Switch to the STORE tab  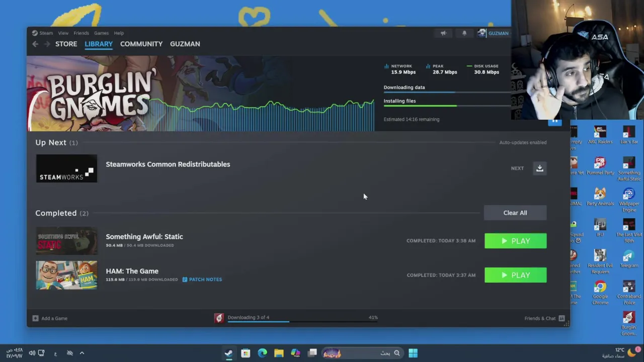click(66, 44)
